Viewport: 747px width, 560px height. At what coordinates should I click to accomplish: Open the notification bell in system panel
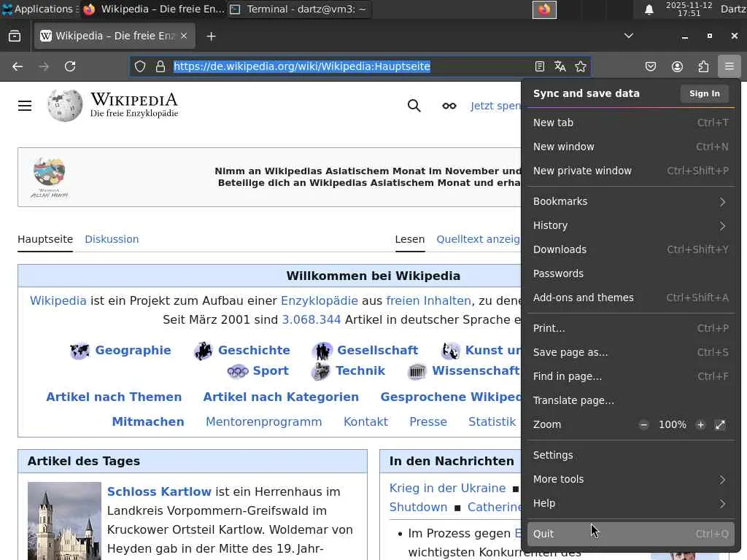(649, 9)
